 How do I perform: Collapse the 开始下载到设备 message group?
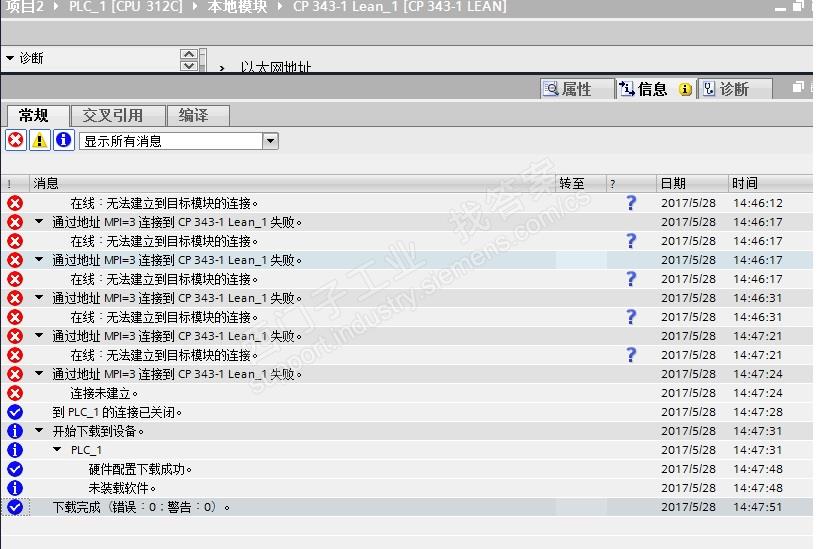(39, 430)
